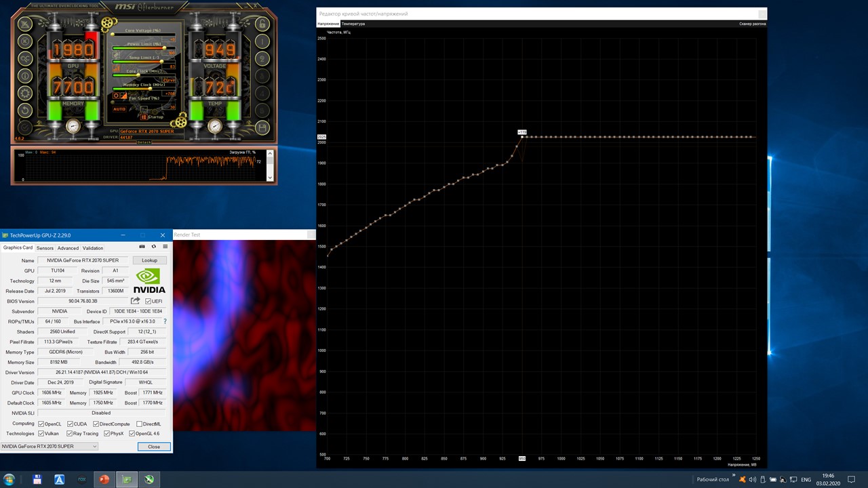868x488 pixels.
Task: Click the MSI Afterburner taskbar icon
Action: [149, 479]
